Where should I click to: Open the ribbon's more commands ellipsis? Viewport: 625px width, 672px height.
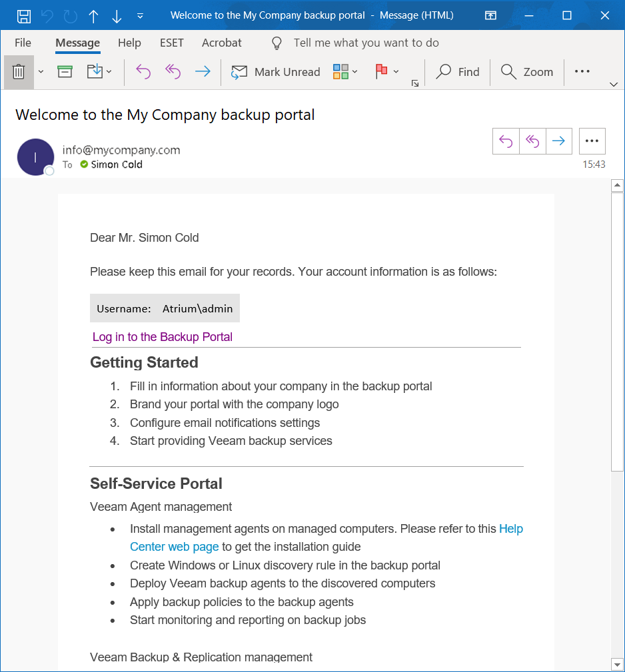tap(582, 71)
